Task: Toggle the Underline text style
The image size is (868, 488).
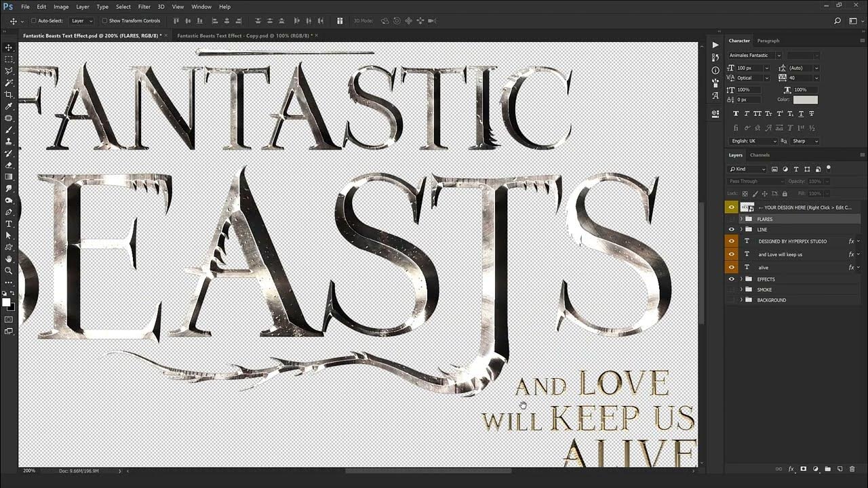Action: pyautogui.click(x=801, y=113)
